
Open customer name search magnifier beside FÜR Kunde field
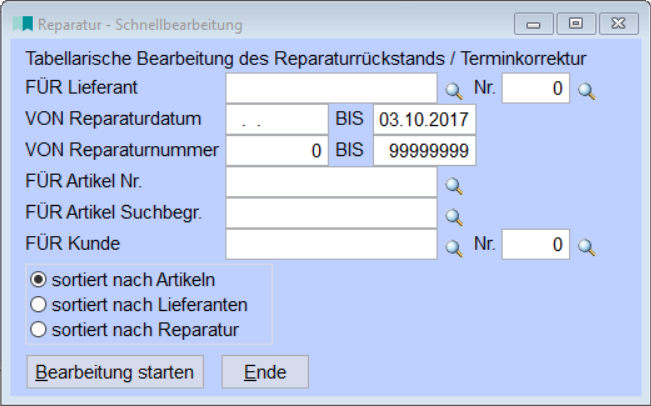point(454,248)
